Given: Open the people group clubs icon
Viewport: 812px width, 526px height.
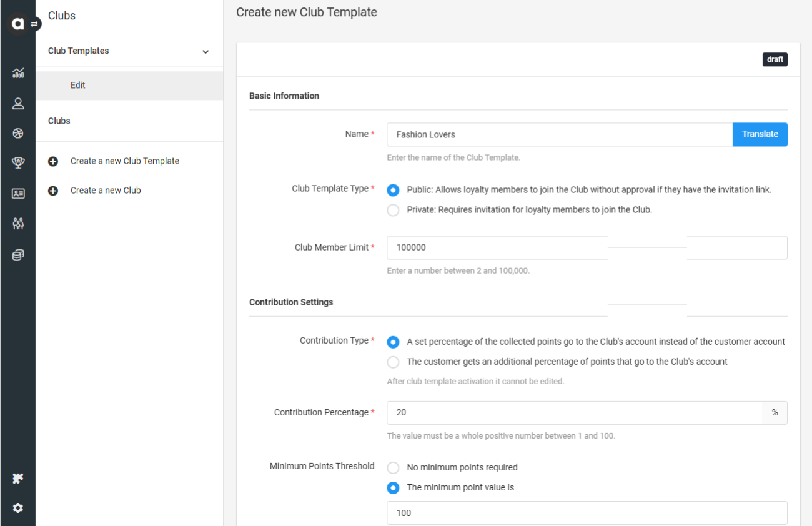Looking at the screenshot, I should click(17, 224).
